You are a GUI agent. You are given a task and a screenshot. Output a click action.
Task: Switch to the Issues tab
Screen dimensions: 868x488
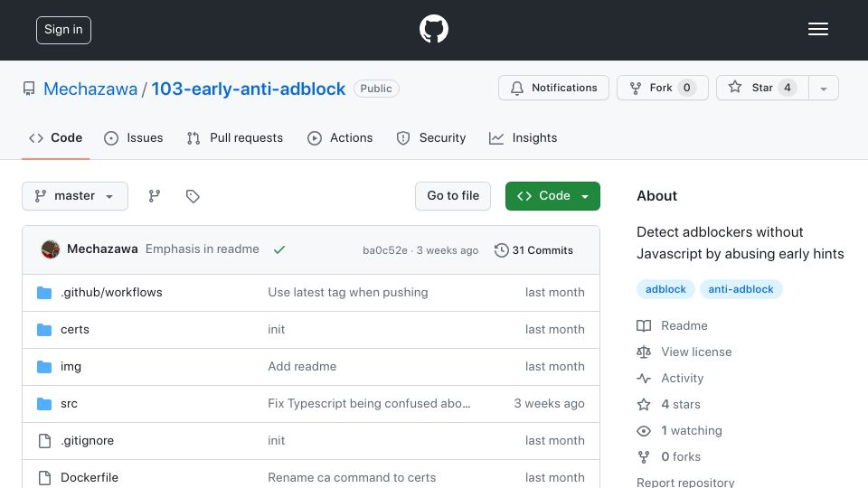[x=134, y=137]
